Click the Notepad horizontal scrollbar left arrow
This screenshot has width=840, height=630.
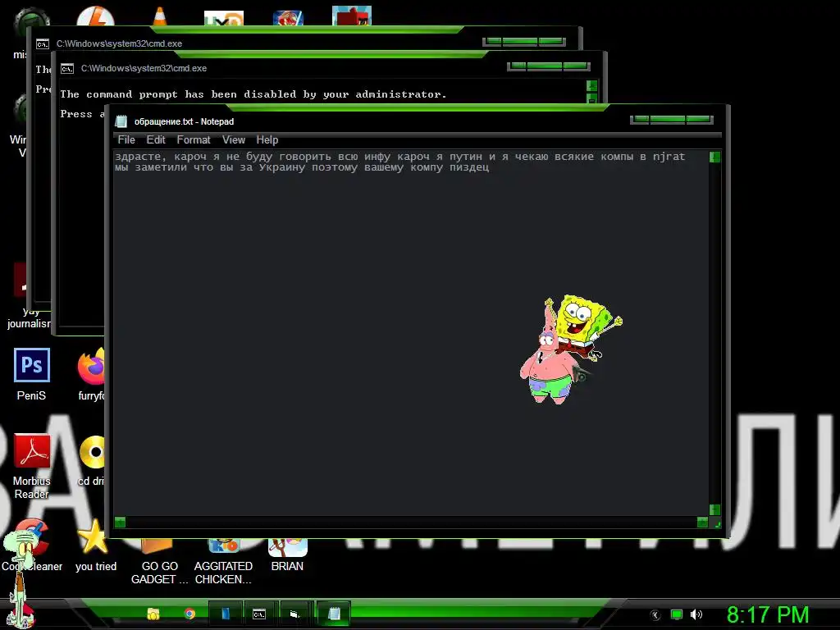pos(120,522)
